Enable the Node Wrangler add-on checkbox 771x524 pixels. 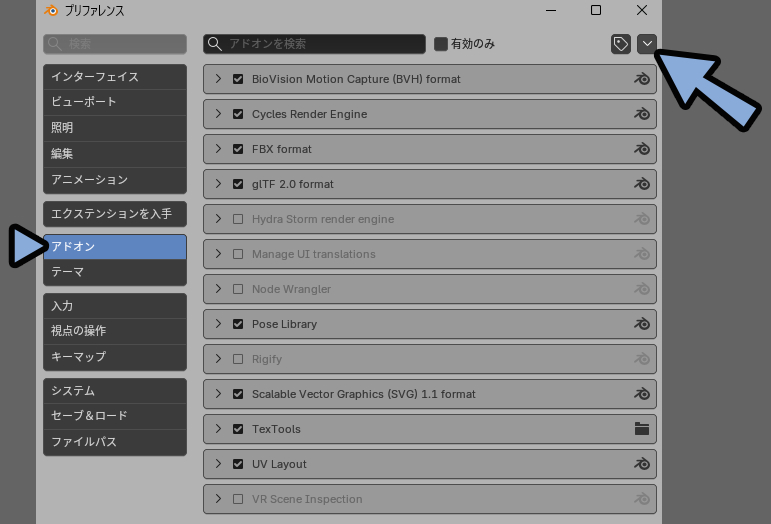(x=238, y=289)
